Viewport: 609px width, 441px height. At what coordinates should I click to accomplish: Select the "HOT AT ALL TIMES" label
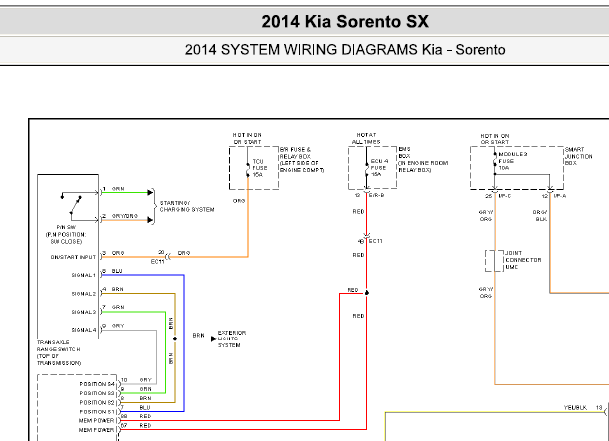click(x=366, y=138)
